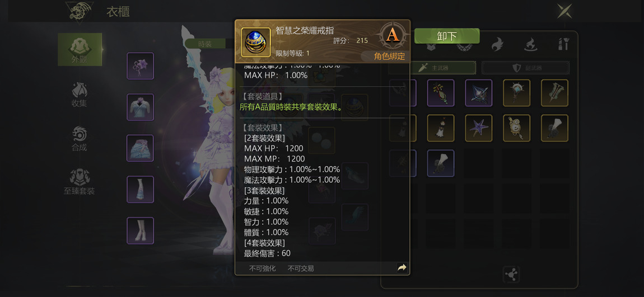The image size is (644, 297).
Task: Select the stocking leg costume slot
Action: pos(141,189)
